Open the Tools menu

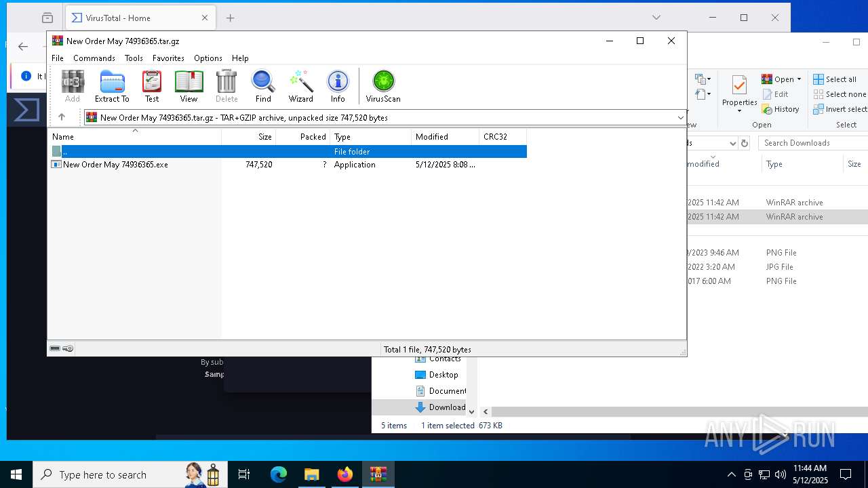point(134,58)
